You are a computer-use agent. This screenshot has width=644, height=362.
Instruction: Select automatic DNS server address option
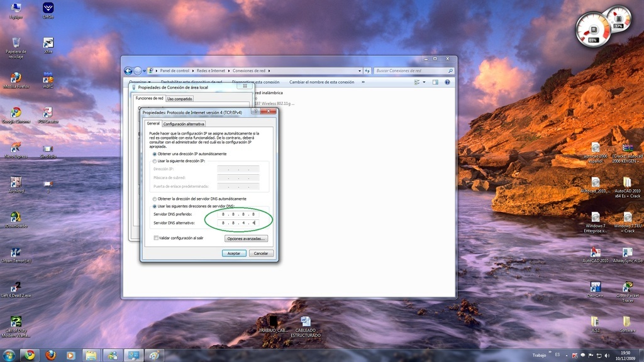pyautogui.click(x=155, y=199)
